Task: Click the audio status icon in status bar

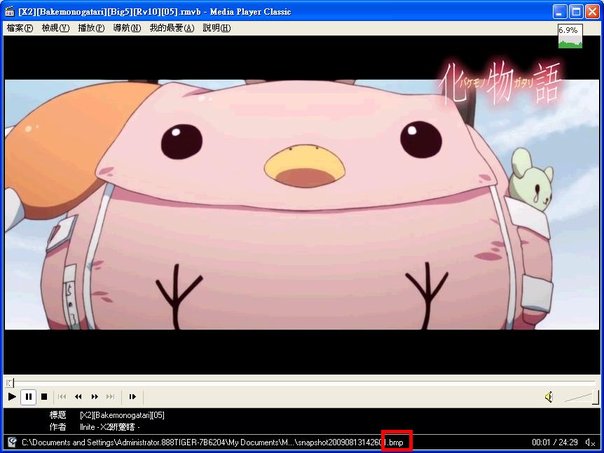Action: click(590, 442)
